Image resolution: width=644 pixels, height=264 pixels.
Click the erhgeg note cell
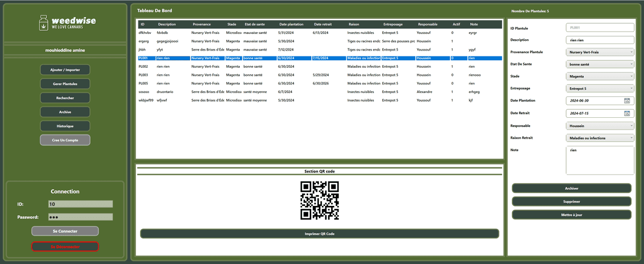pyautogui.click(x=475, y=92)
